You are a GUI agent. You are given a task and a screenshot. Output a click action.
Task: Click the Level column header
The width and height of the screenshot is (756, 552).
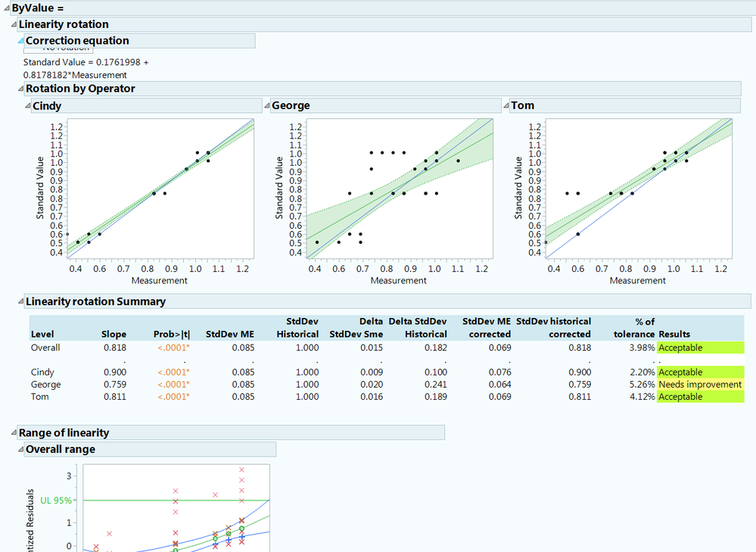click(x=42, y=334)
